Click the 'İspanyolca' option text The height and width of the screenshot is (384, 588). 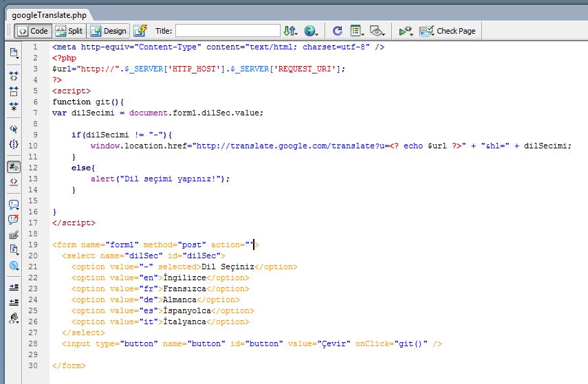(187, 310)
